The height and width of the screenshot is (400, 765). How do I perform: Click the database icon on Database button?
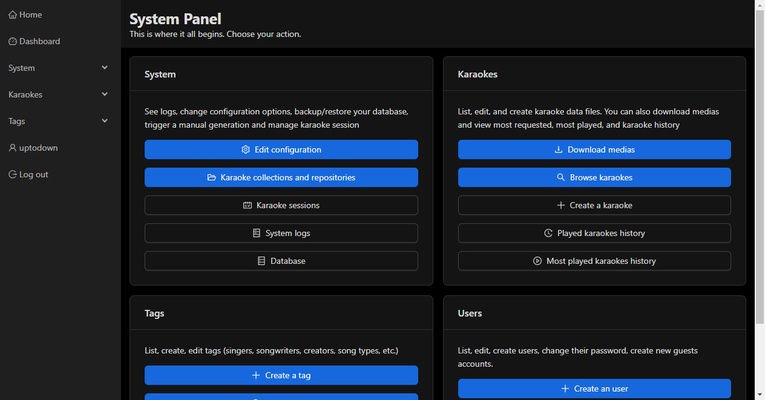click(262, 261)
